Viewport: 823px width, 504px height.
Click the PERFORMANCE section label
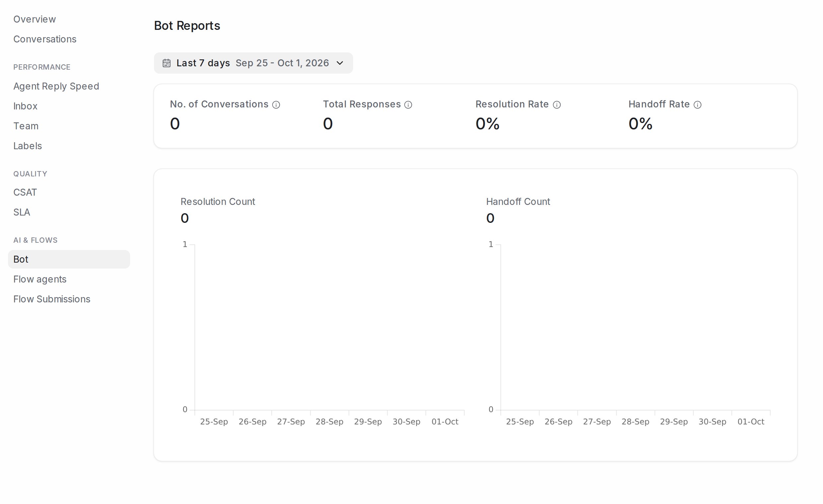pyautogui.click(x=42, y=67)
